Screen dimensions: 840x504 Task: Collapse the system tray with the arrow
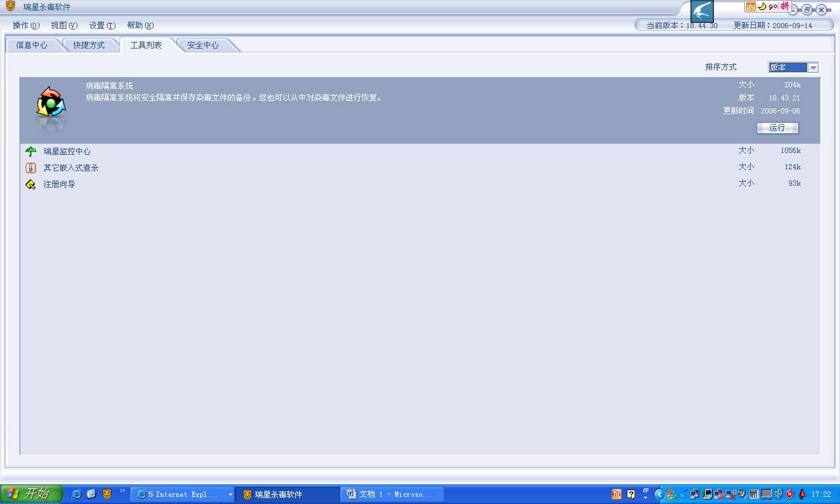pyautogui.click(x=660, y=494)
